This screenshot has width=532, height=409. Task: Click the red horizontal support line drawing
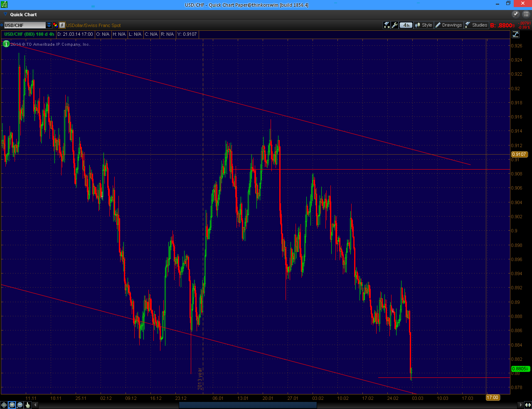(x=444, y=377)
